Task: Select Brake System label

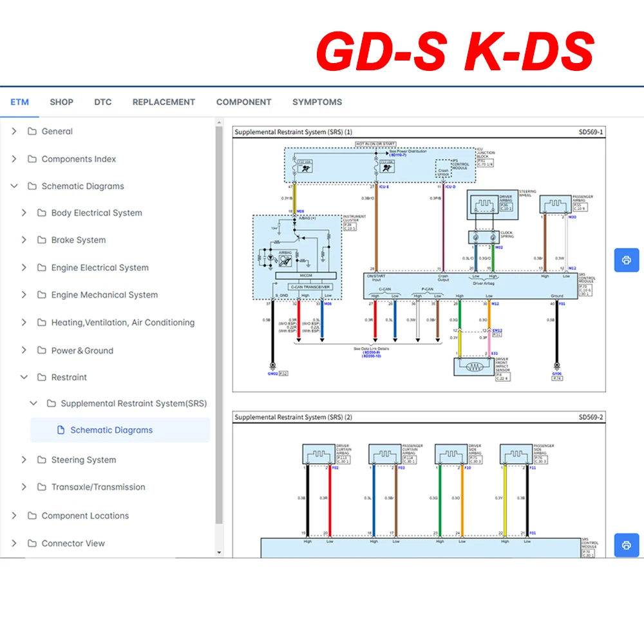Action: pyautogui.click(x=79, y=240)
